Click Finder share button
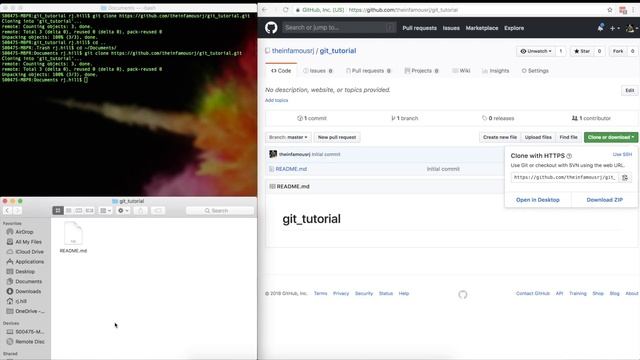The height and width of the screenshot is (360, 640). pos(140,211)
